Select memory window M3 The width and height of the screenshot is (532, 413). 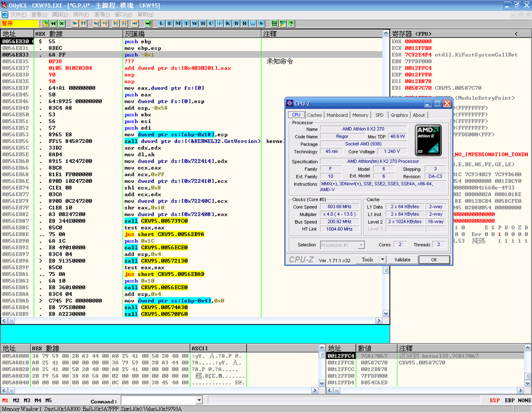tap(27, 401)
